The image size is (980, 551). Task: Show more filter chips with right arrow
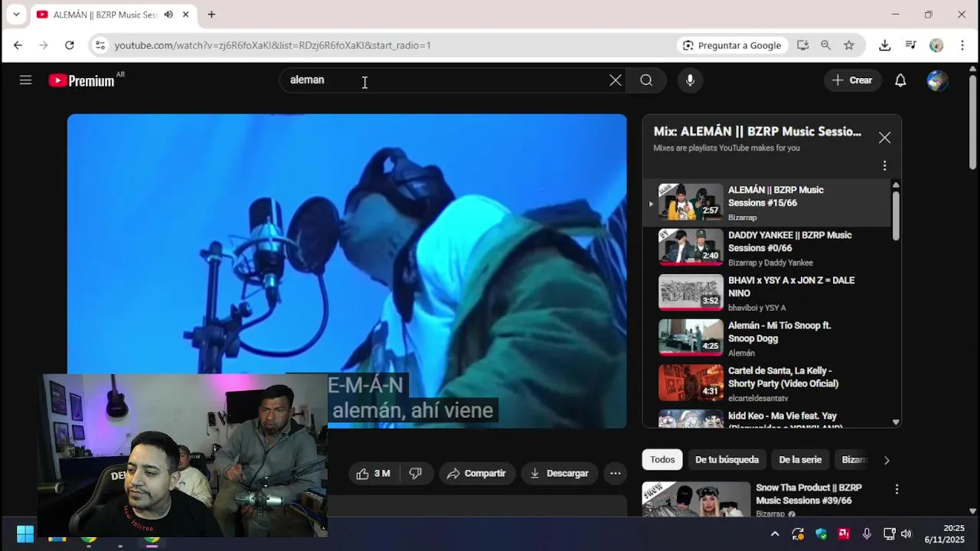[x=887, y=461]
